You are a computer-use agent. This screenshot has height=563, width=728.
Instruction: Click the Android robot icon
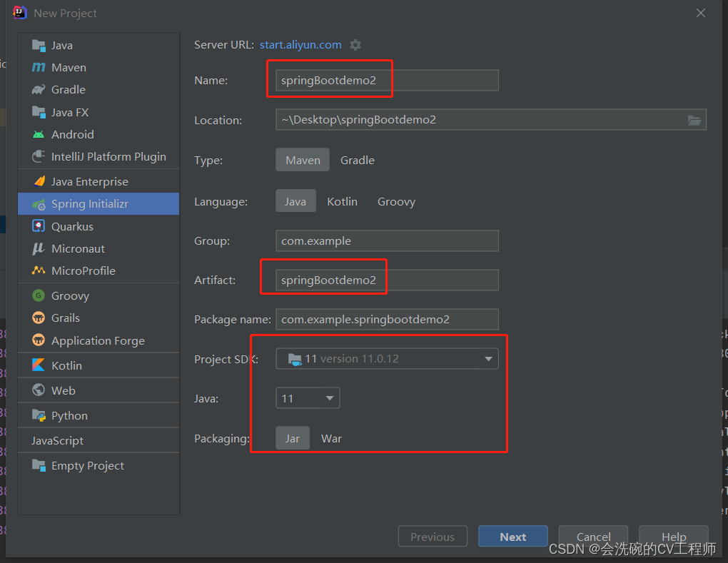click(x=39, y=135)
